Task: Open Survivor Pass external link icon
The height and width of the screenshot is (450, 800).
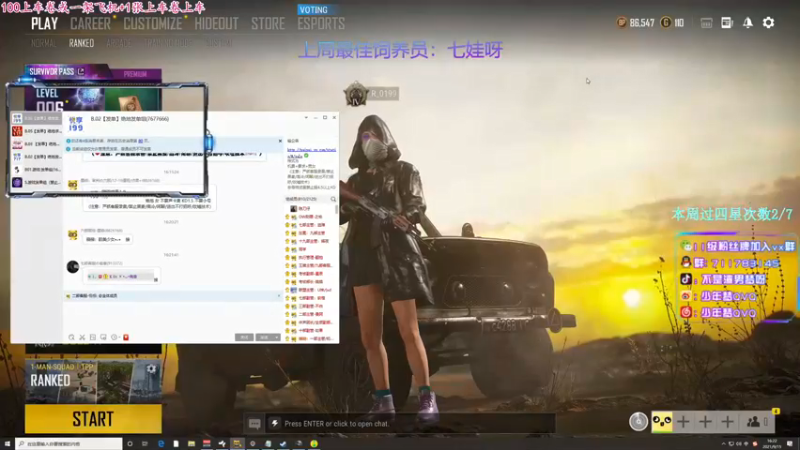Action: click(x=81, y=71)
